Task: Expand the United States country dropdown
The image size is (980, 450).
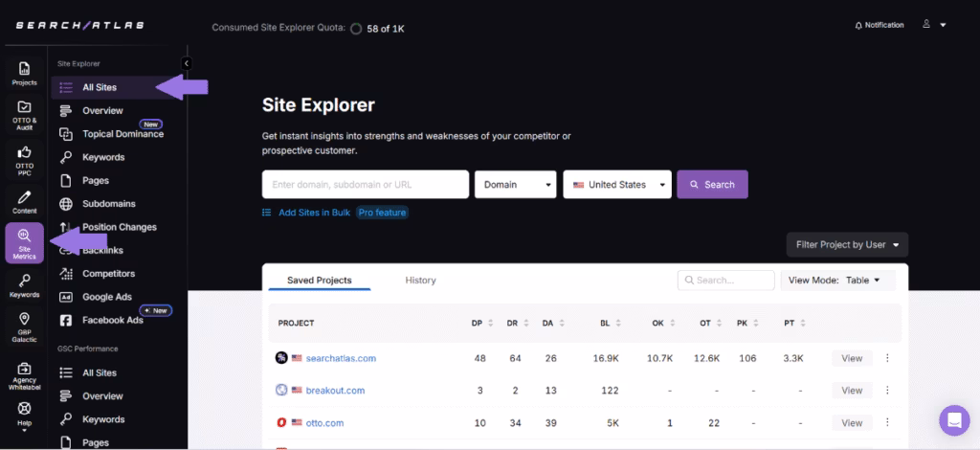Action: click(x=617, y=185)
